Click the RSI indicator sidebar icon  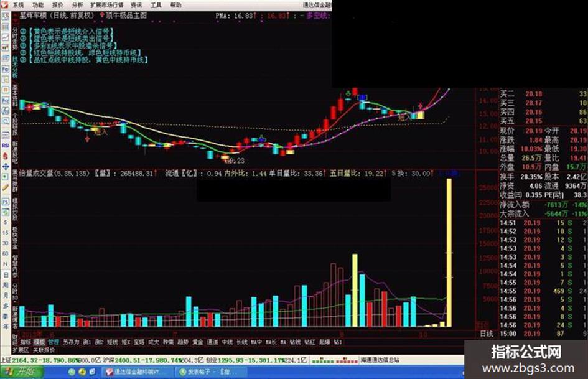5,145
